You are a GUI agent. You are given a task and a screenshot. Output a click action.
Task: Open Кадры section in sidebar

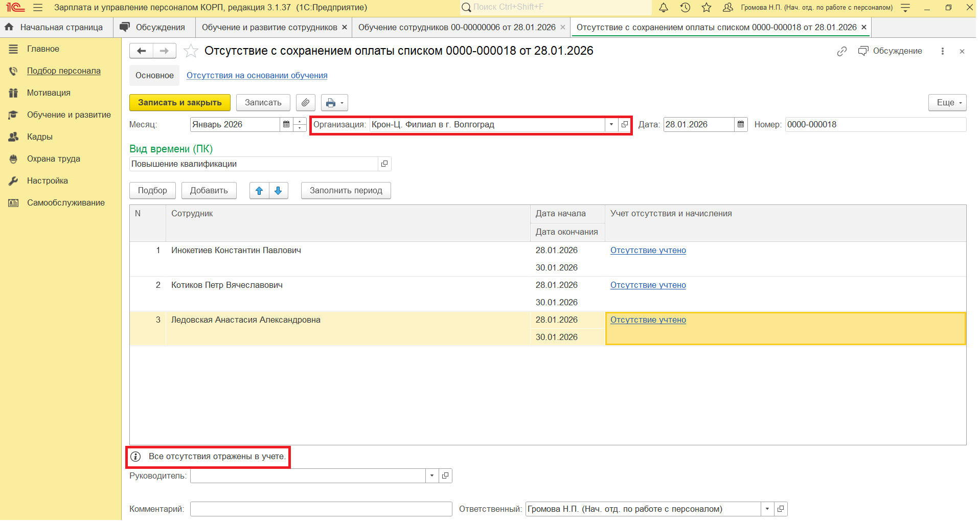click(40, 137)
